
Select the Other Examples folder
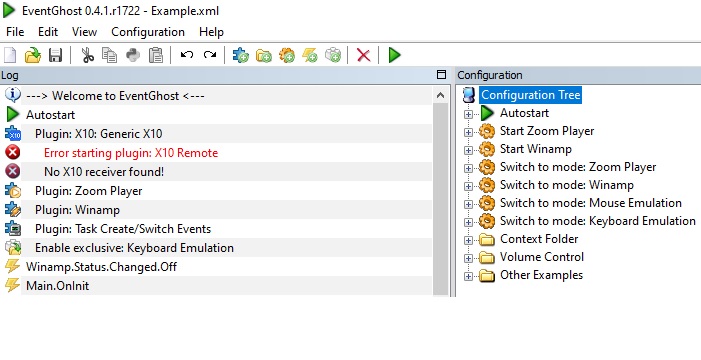541,275
